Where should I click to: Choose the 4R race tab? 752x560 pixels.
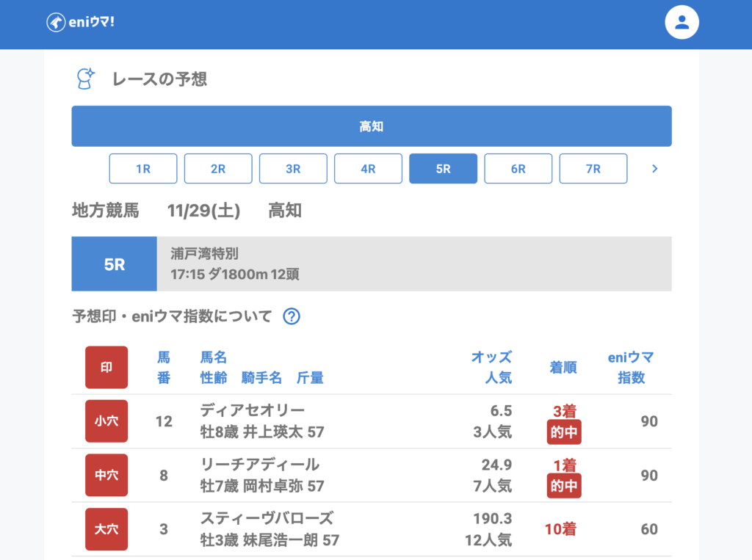[x=368, y=169]
